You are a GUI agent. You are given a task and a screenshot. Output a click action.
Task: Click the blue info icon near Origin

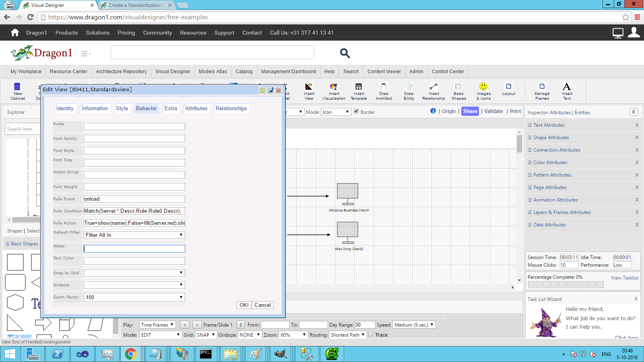point(433,111)
